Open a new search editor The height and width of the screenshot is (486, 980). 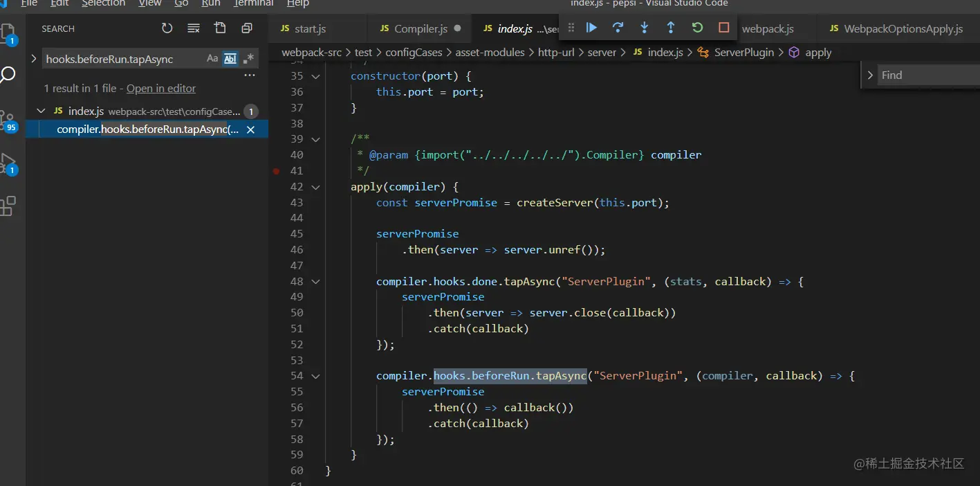pos(220,28)
